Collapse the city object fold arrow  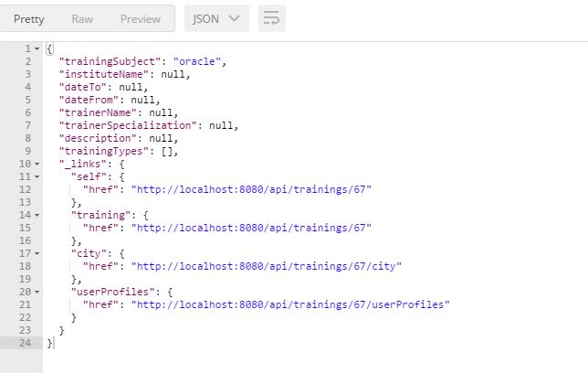pos(37,253)
